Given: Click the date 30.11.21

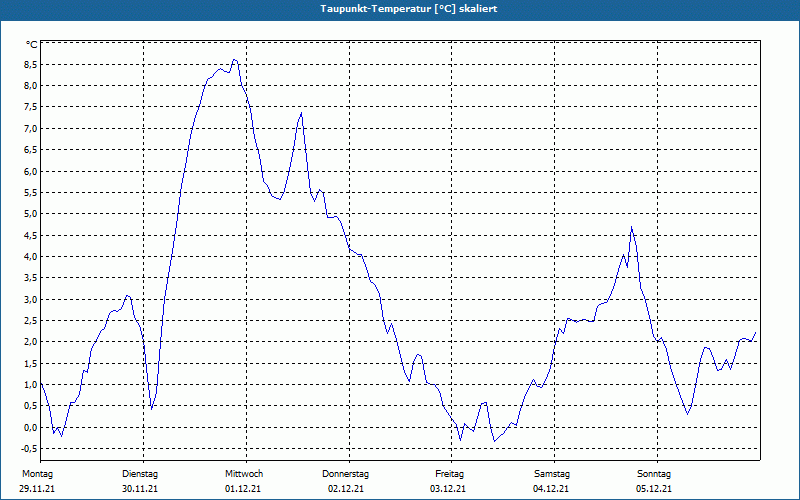Looking at the screenshot, I should [x=140, y=489].
